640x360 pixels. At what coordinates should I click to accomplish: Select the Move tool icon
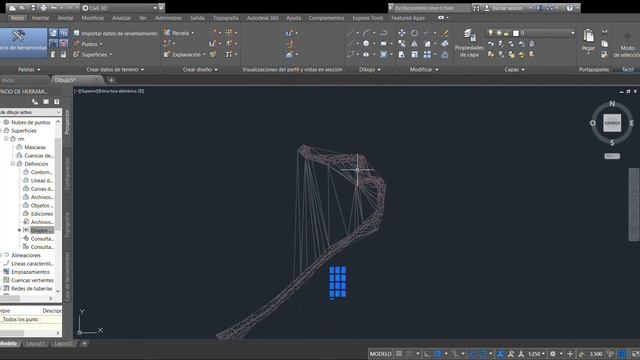(402, 33)
